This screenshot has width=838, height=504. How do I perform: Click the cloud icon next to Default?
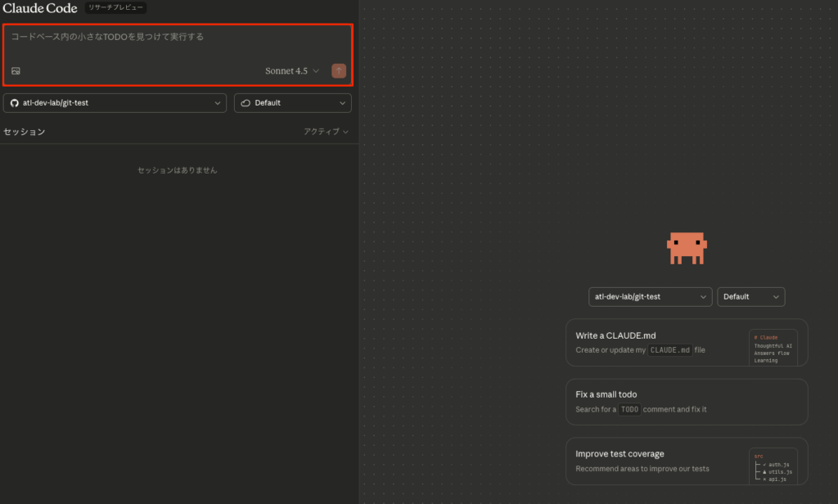click(246, 103)
